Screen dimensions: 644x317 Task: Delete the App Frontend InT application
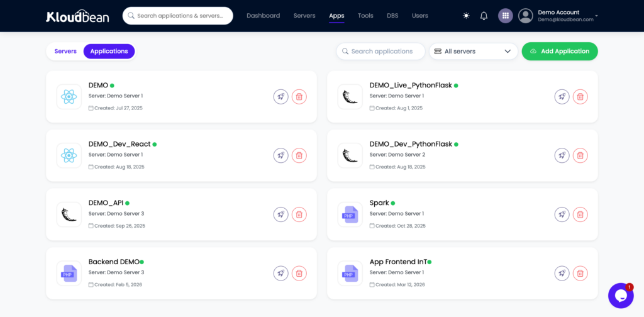click(x=580, y=273)
